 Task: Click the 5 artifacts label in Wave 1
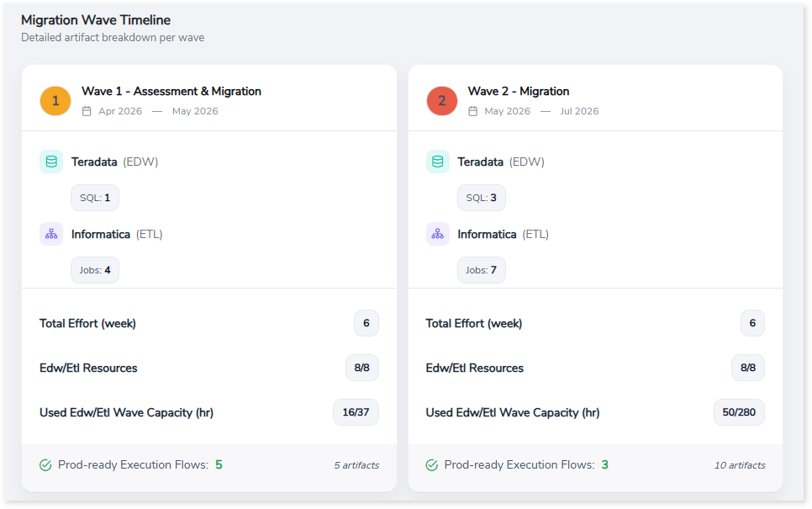coord(356,465)
